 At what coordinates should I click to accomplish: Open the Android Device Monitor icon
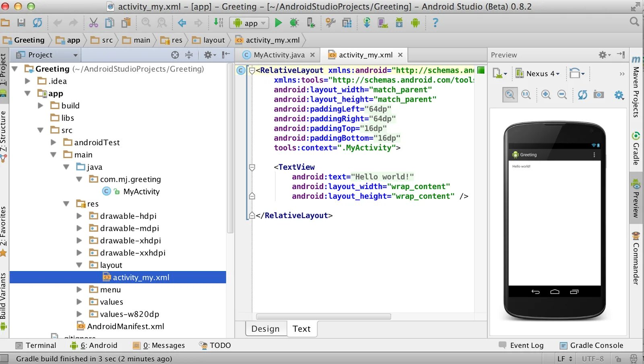tap(415, 23)
